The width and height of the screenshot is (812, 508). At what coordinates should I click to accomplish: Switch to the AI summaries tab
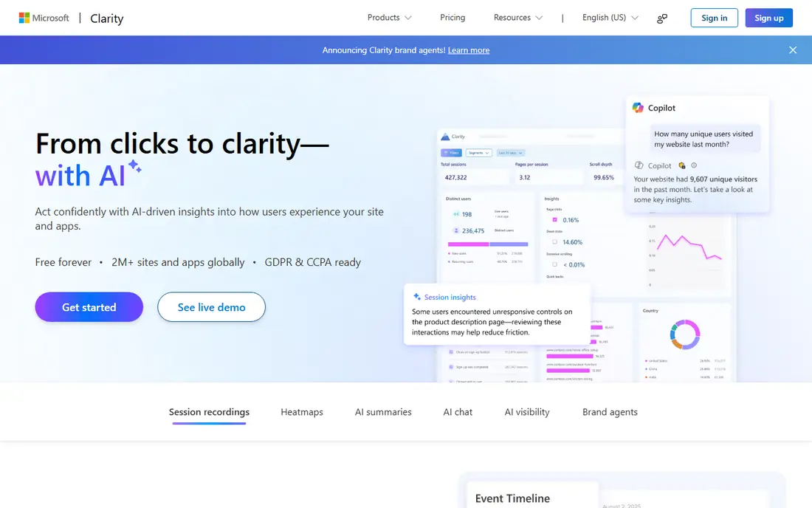(x=383, y=412)
